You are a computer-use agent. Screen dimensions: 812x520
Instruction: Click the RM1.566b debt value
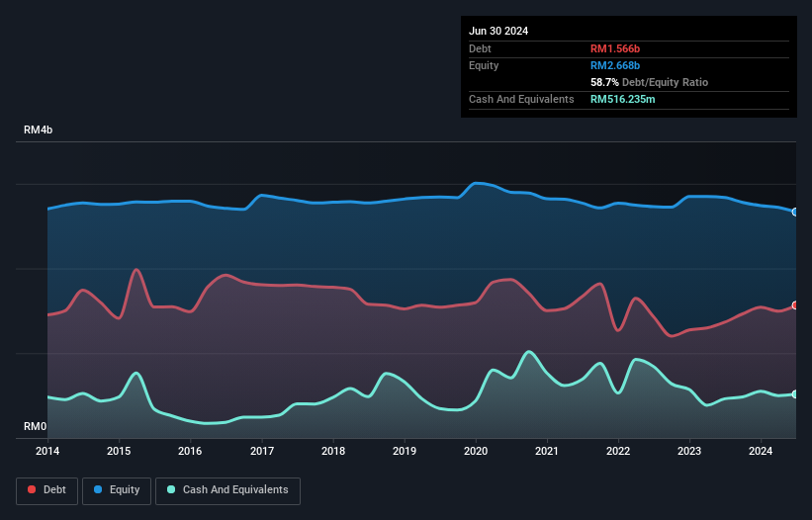[615, 48]
